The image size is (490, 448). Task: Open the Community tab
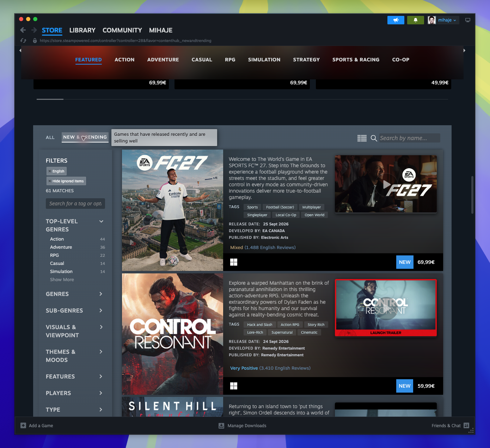click(x=122, y=30)
